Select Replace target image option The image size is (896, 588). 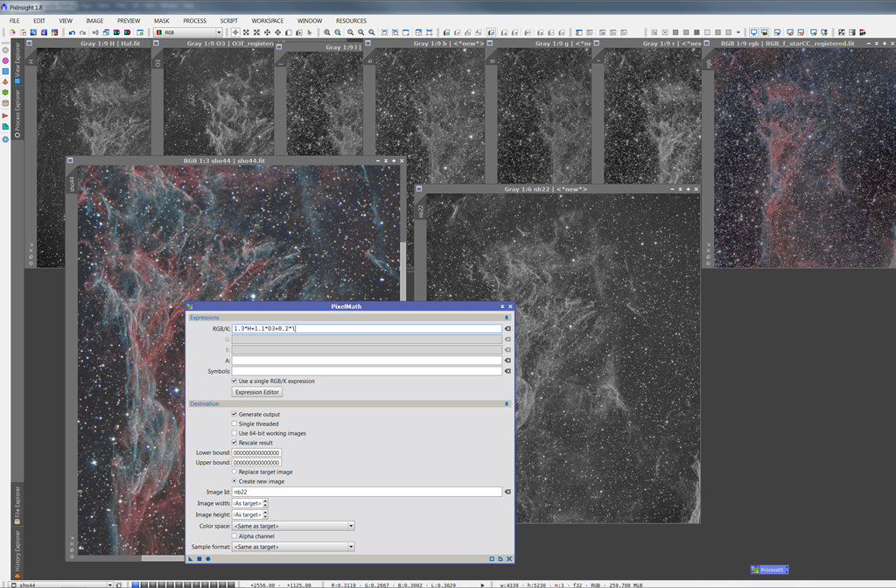point(234,472)
